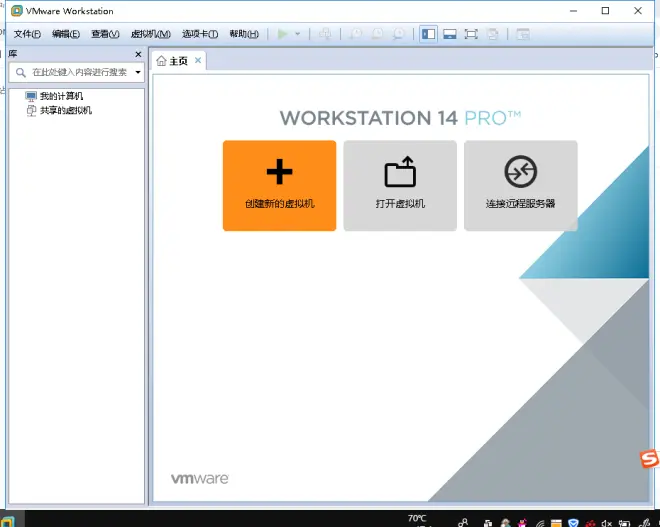
Task: Close the 库 library panel
Action: coord(138,54)
